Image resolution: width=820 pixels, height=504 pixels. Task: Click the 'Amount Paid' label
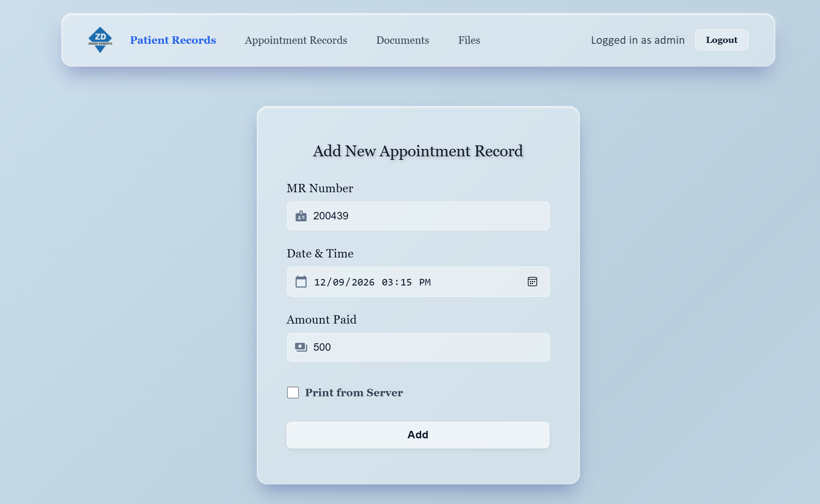[322, 320]
